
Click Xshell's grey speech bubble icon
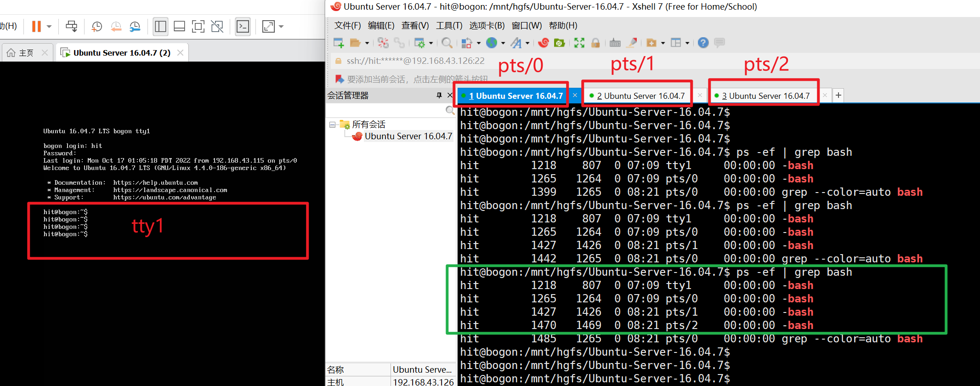pos(719,43)
